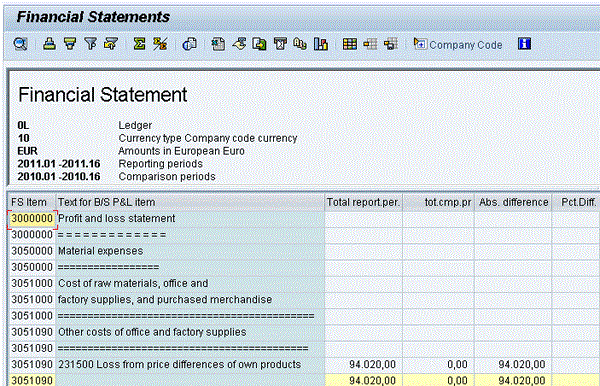
Task: Open print preview icon
Action: [189, 44]
